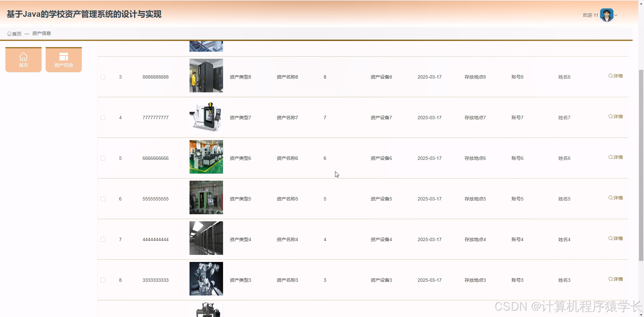
Task: Click scrollbar down arrow at bottom right
Action: pos(641,315)
